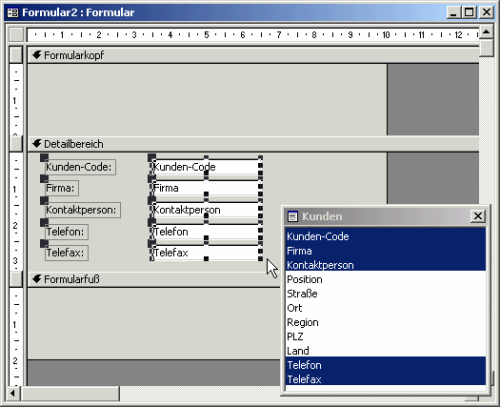The image size is (500, 407).
Task: Click the move handle of Telefax text box
Action: 152,244
